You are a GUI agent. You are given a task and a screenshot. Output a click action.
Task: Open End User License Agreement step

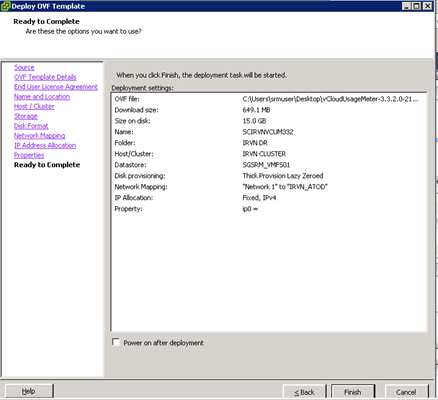click(56, 87)
